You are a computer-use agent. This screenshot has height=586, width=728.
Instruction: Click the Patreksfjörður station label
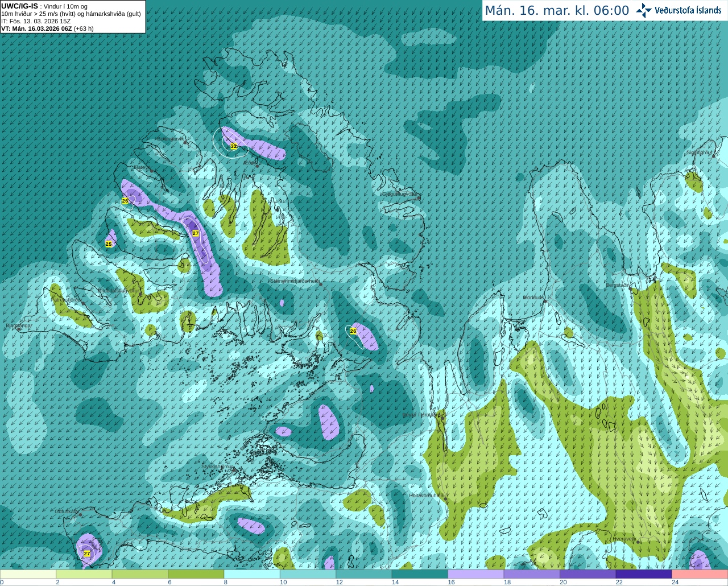pos(67,299)
